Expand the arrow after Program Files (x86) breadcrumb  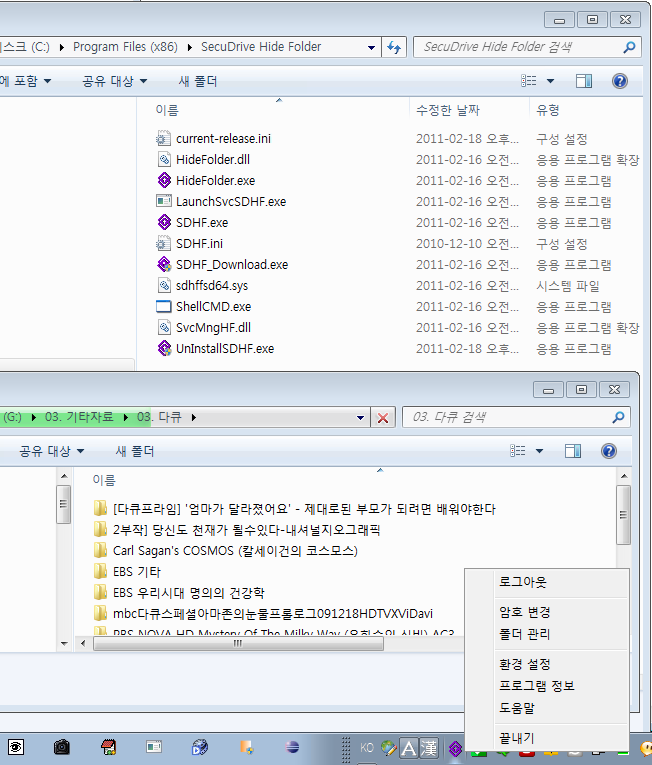189,47
